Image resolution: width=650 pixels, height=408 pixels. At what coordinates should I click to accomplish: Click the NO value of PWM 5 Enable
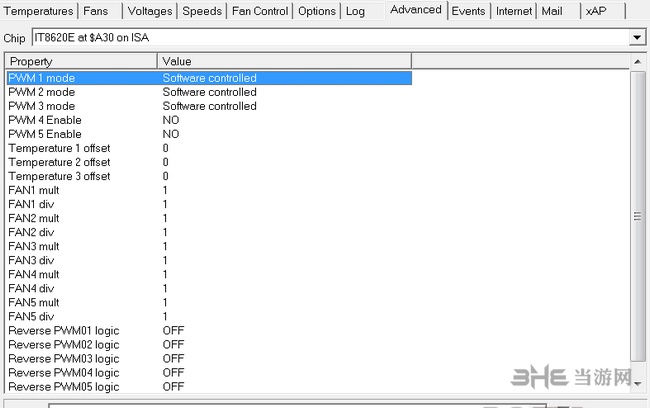171,134
